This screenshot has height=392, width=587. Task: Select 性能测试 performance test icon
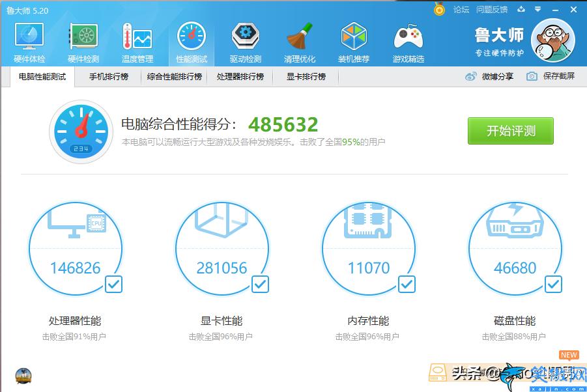tap(192, 36)
